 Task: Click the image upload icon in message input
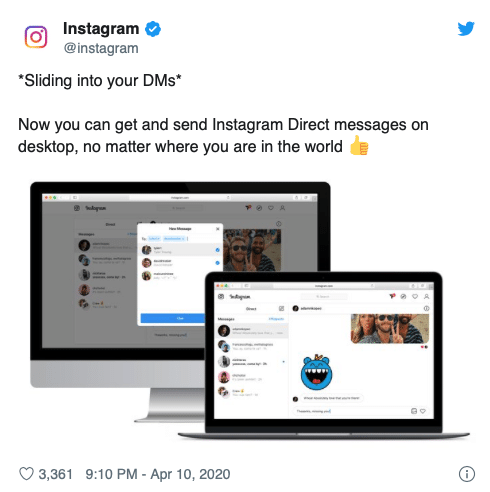click(x=414, y=411)
